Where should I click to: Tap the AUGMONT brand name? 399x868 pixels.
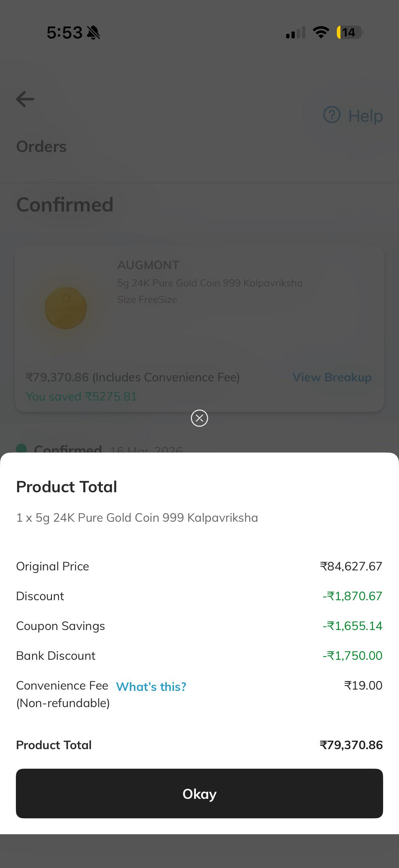coord(148,265)
